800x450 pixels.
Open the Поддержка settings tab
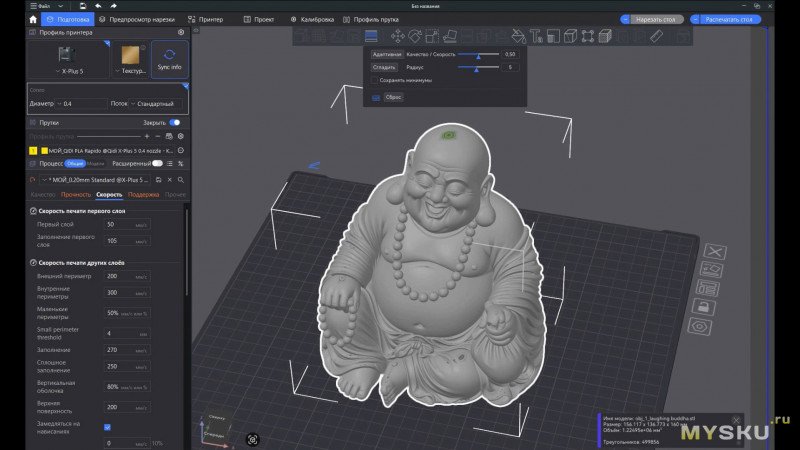coord(143,194)
